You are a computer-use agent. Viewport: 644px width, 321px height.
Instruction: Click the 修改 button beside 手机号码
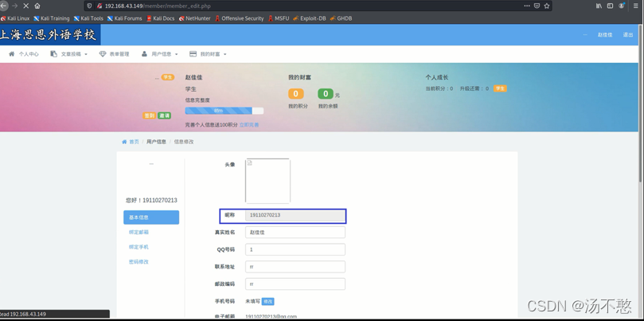click(x=267, y=301)
